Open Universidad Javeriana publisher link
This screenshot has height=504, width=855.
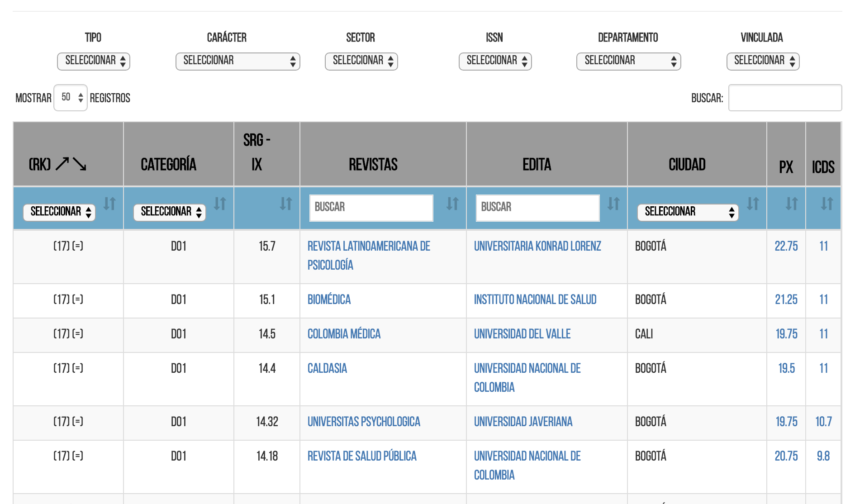pyautogui.click(x=523, y=422)
